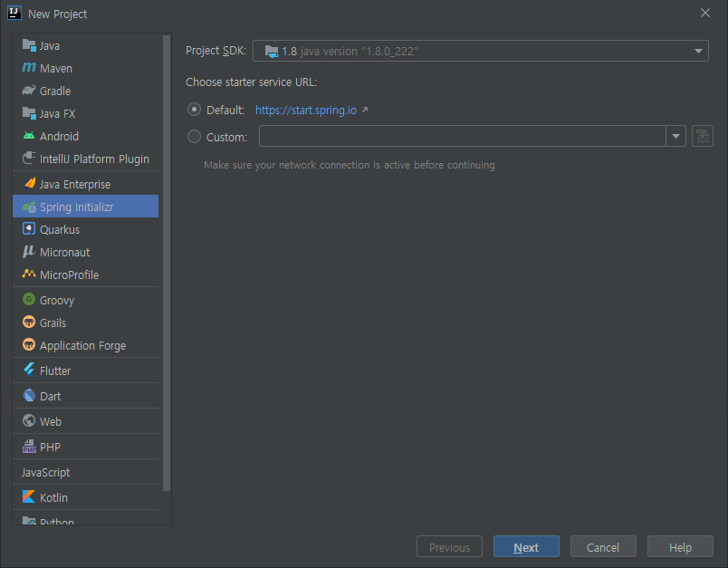
Task: Choose the Gradle project type
Action: (x=85, y=91)
